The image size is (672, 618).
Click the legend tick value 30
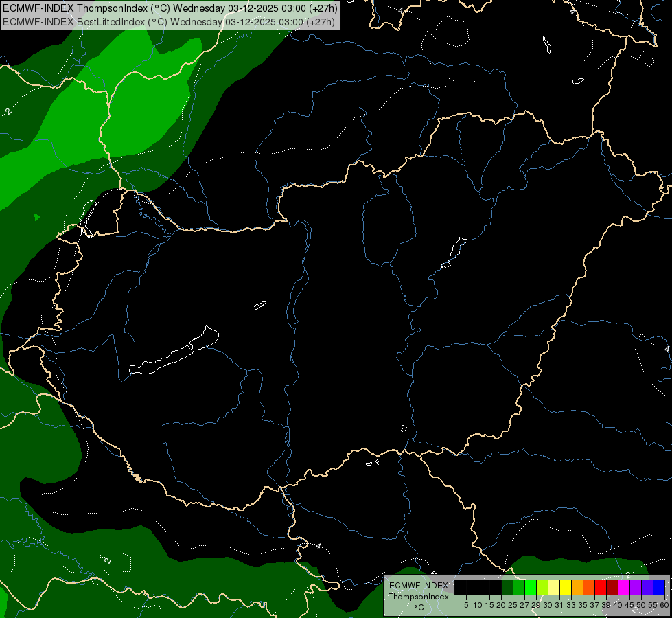(x=548, y=605)
